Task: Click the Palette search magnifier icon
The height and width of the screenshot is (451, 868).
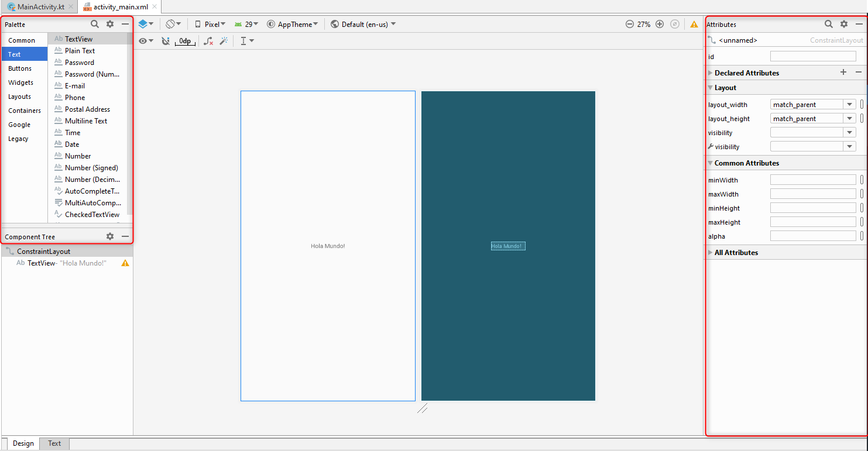Action: coord(94,24)
